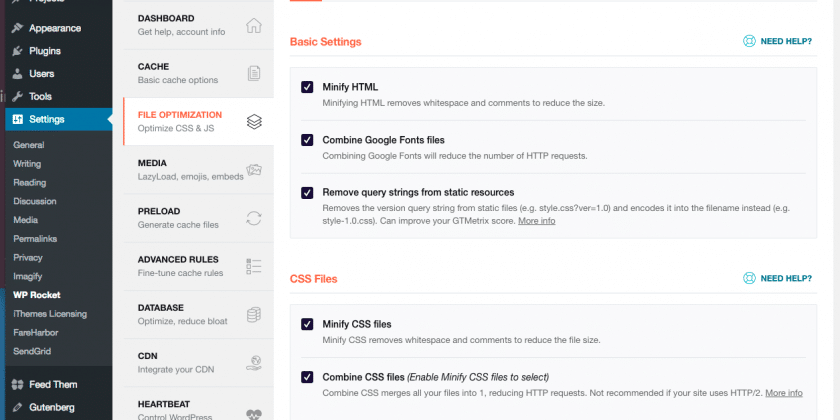Click the Gutenberg pencil icon
The image size is (840, 420).
pos(18,407)
